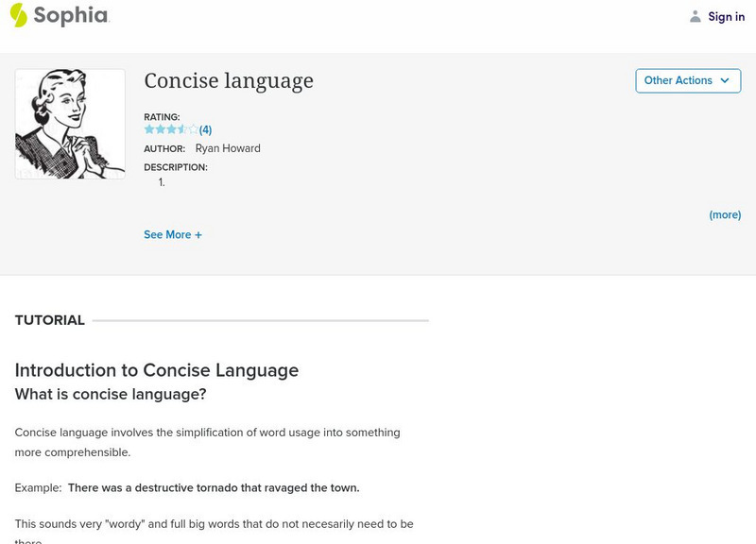
Task: Click the chevron arrow on Other Actions
Action: click(725, 81)
